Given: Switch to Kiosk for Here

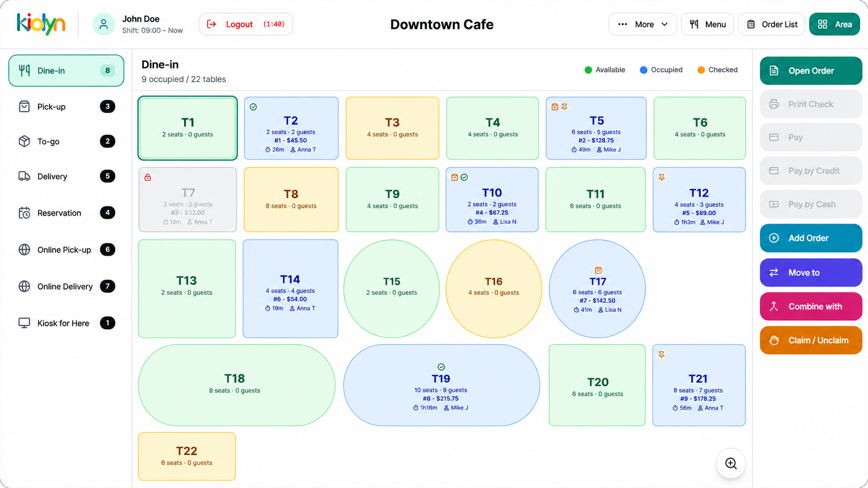Looking at the screenshot, I should click(66, 323).
